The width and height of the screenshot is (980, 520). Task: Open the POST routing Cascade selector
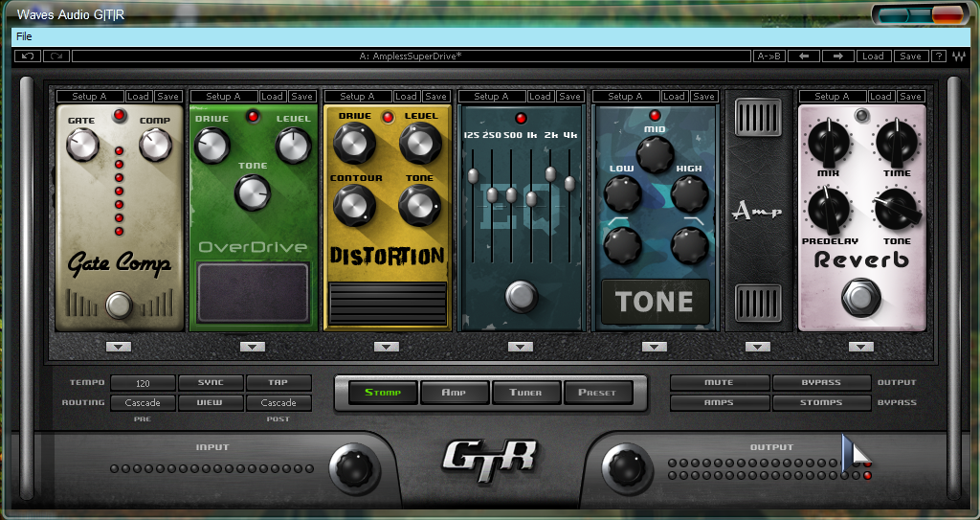(x=278, y=403)
